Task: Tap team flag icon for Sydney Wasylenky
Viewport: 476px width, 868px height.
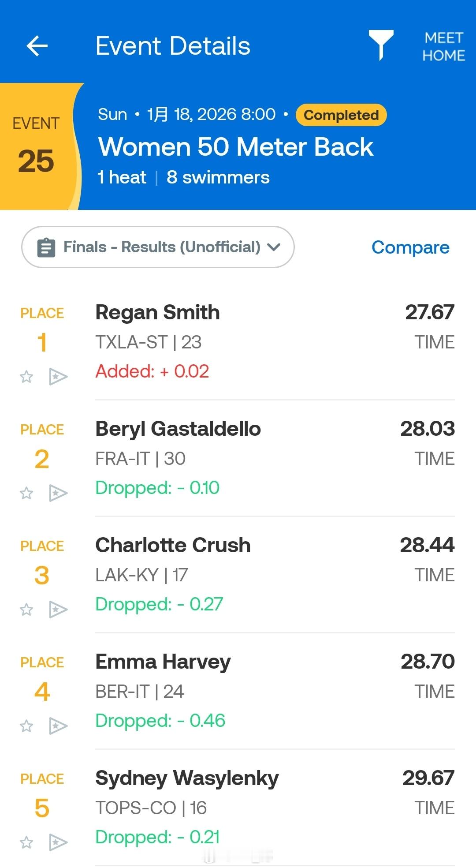Action: point(58,842)
